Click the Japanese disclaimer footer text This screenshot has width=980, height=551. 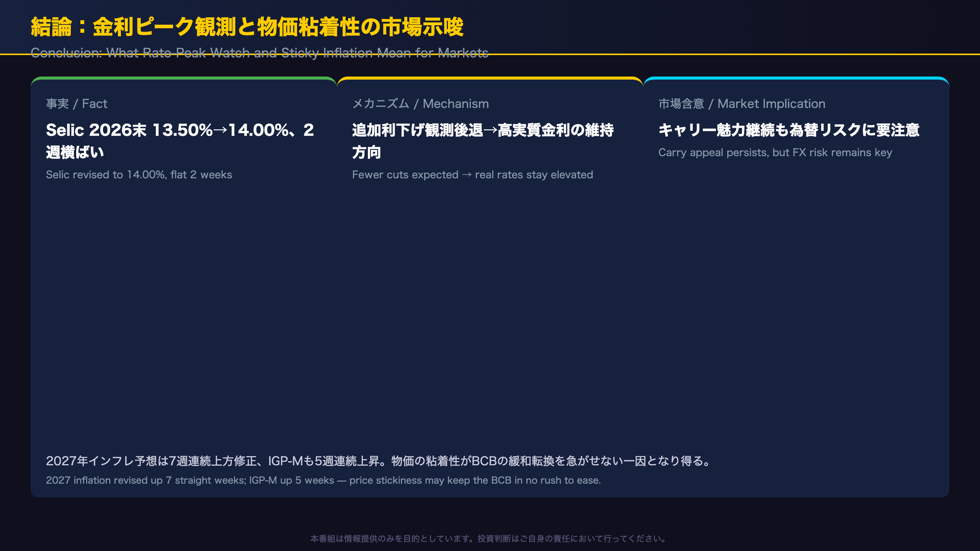(490, 539)
